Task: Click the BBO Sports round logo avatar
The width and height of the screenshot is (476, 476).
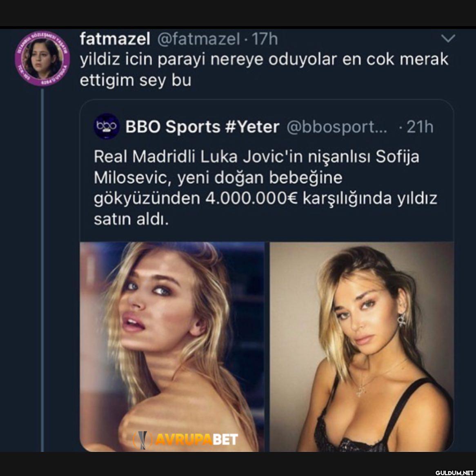Action: pos(107,126)
